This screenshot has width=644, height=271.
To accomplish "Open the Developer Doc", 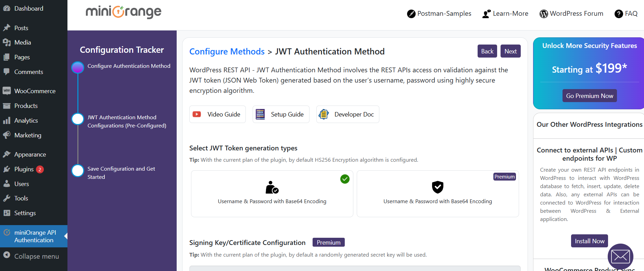I will click(348, 114).
